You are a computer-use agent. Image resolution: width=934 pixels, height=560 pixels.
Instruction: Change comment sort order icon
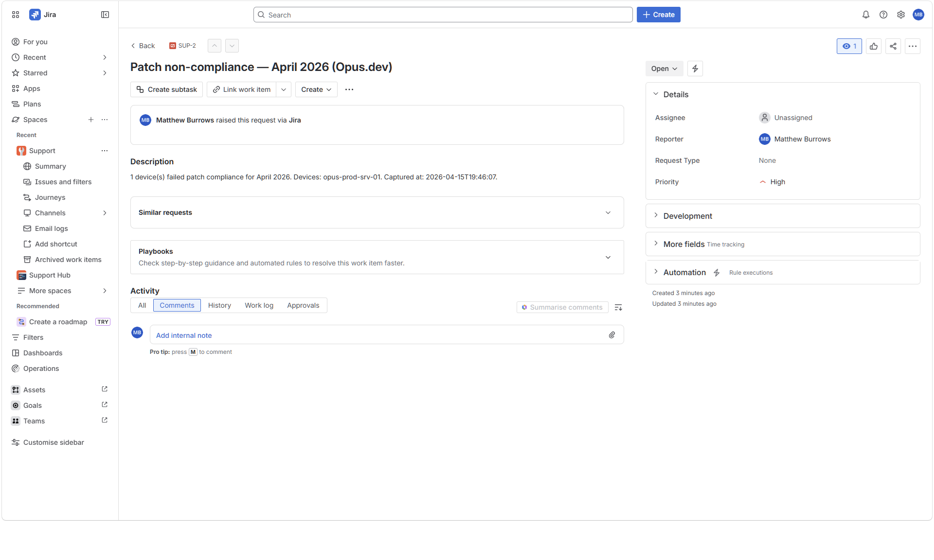tap(618, 307)
